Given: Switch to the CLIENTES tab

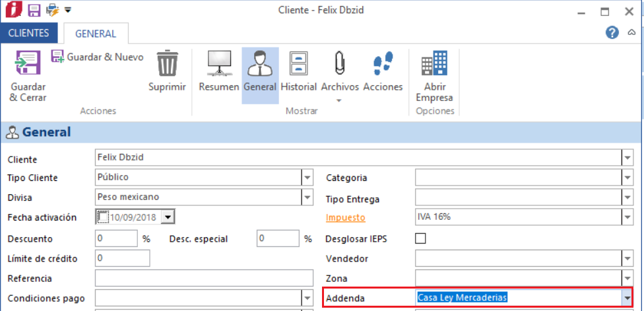Looking at the screenshot, I should (29, 33).
